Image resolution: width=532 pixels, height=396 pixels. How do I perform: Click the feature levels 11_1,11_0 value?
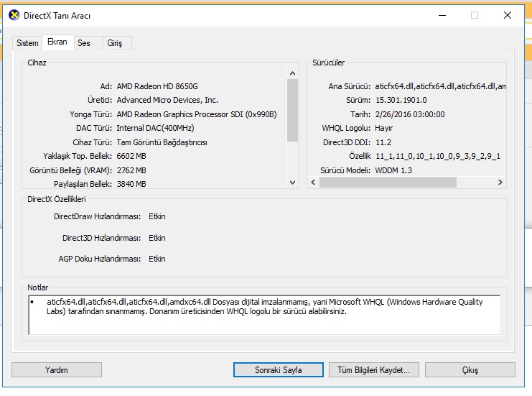(x=438, y=156)
